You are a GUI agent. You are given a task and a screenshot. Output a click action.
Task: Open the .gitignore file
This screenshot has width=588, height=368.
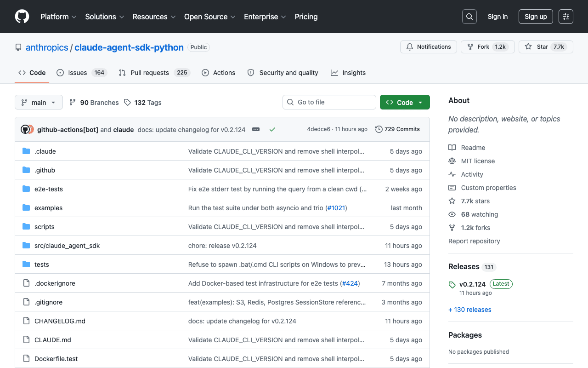click(x=48, y=302)
